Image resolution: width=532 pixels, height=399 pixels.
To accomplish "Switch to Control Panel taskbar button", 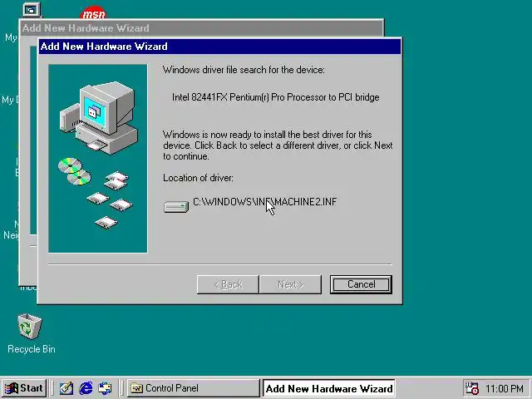I will 194,388.
